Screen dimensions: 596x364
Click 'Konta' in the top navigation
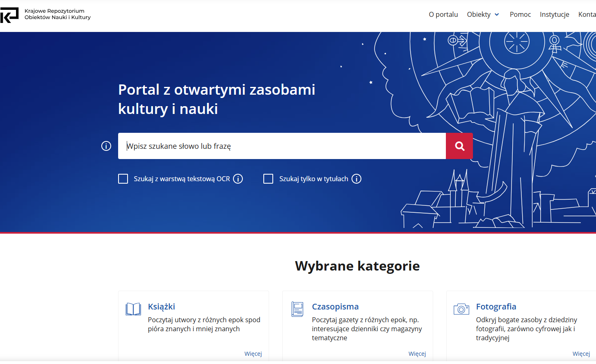coord(587,14)
